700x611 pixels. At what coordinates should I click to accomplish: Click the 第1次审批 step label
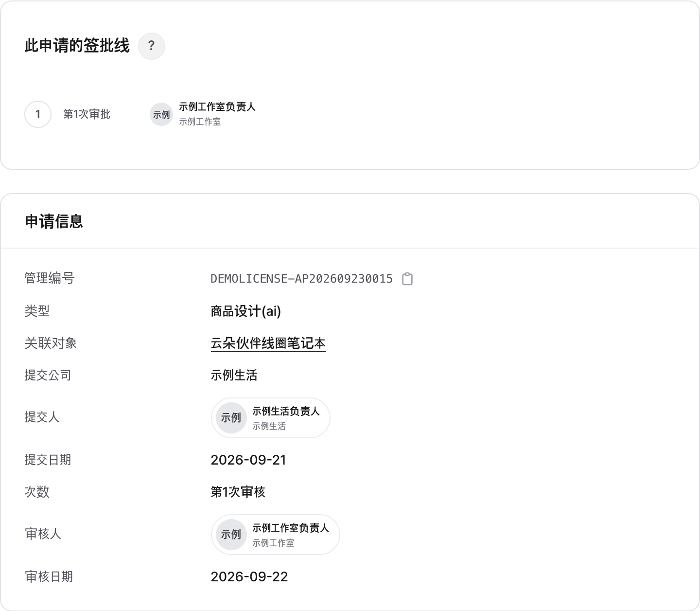click(87, 114)
